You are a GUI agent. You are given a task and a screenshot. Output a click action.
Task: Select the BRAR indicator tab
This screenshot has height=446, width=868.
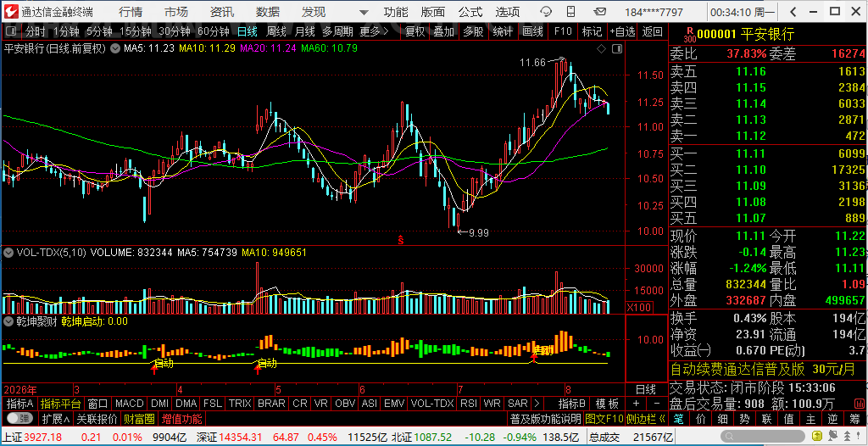pos(272,404)
